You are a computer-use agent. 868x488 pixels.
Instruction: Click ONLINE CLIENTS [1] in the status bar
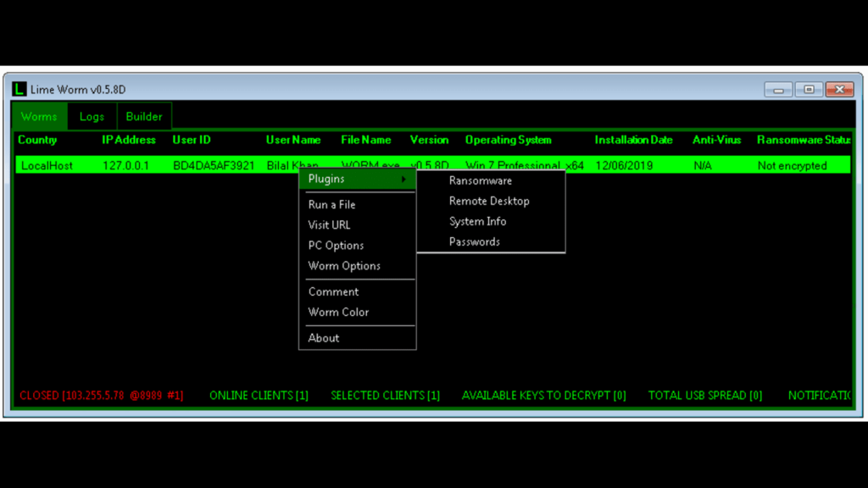(259, 396)
